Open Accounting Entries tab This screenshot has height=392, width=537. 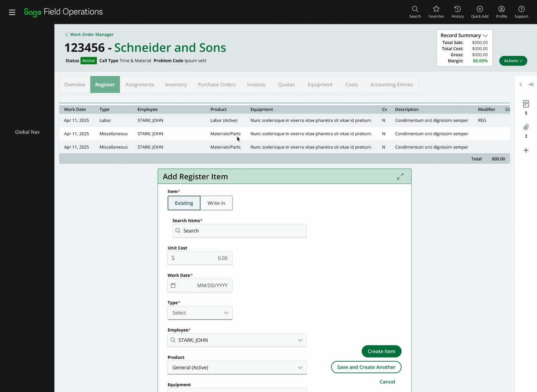pyautogui.click(x=392, y=84)
